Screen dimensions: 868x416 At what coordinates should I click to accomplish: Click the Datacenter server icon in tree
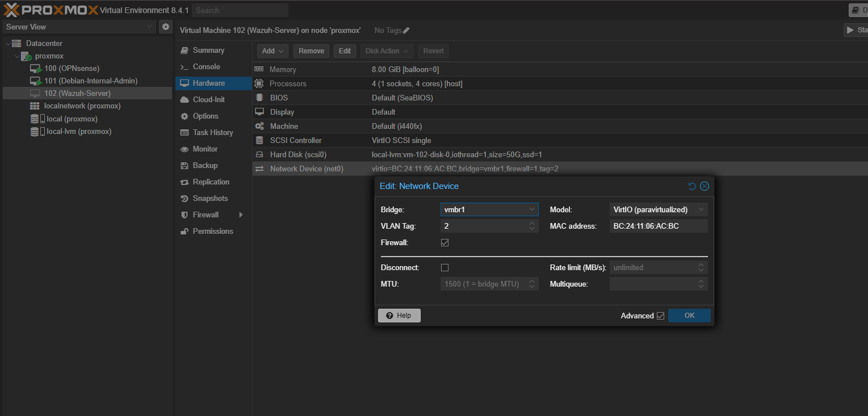[x=16, y=44]
